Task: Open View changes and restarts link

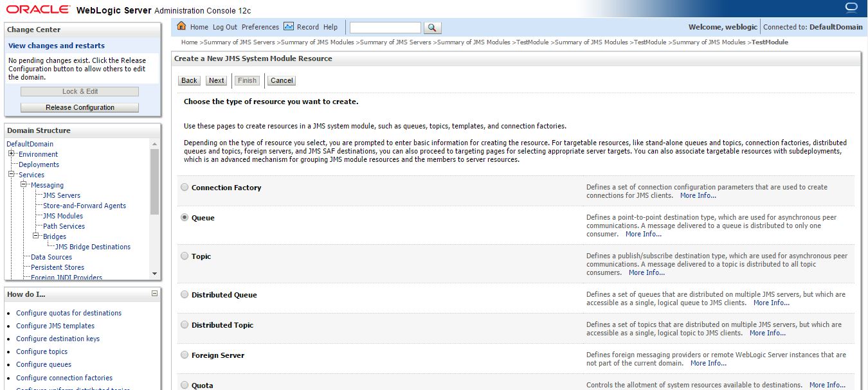Action: 57,46
